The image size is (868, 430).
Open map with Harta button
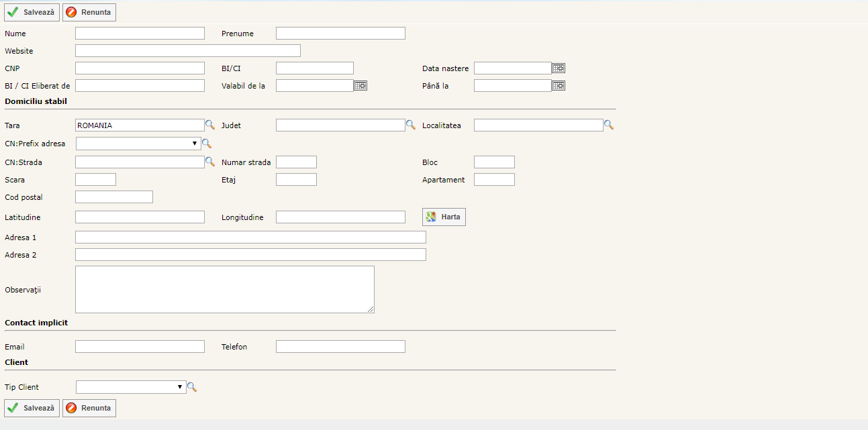(444, 217)
